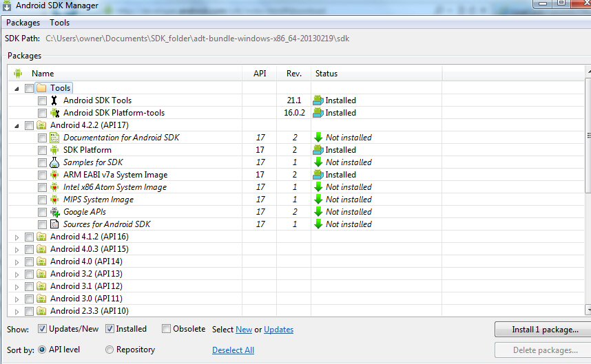Click the Tools folder icon
This screenshot has height=364, width=591.
click(x=41, y=88)
